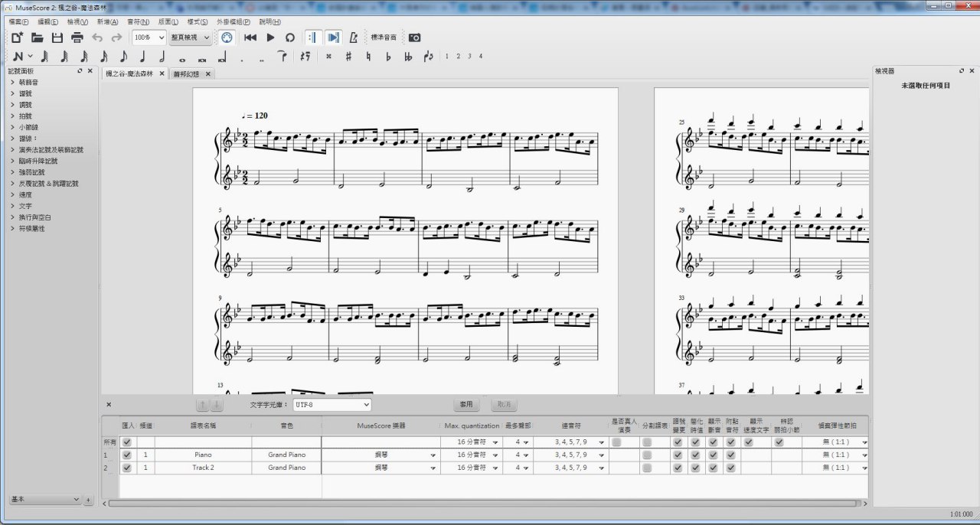Click the print icon

[77, 37]
